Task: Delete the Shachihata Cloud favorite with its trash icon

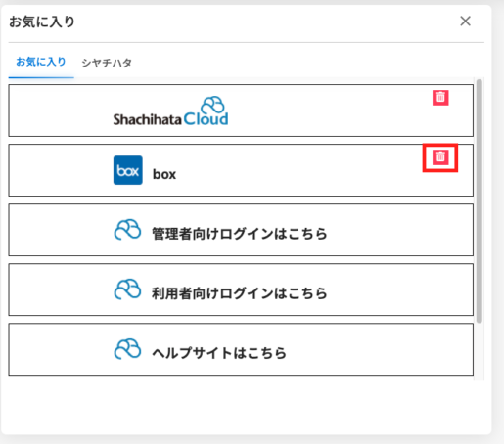Action: point(440,98)
